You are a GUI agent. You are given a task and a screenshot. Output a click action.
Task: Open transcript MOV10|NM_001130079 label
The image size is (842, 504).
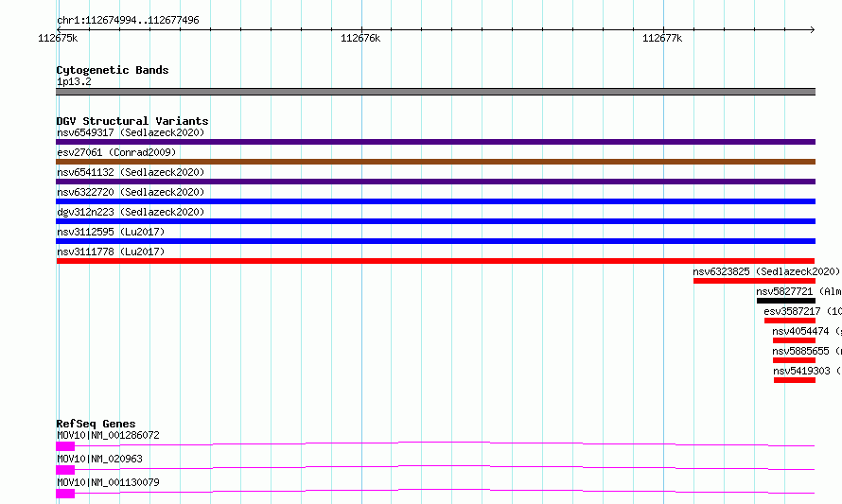(108, 482)
